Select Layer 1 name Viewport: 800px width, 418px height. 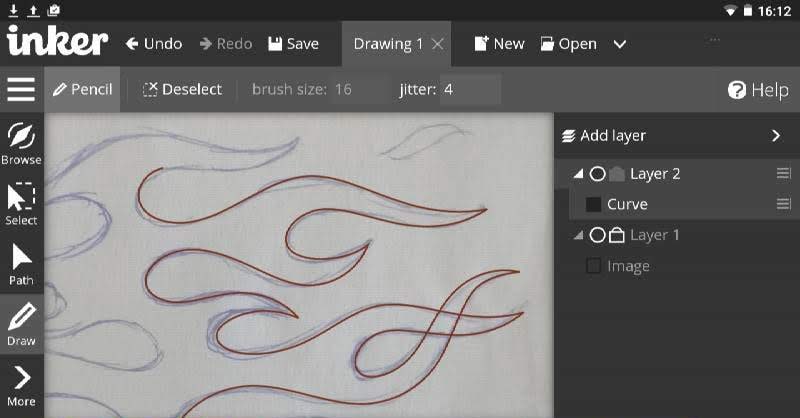(x=655, y=235)
